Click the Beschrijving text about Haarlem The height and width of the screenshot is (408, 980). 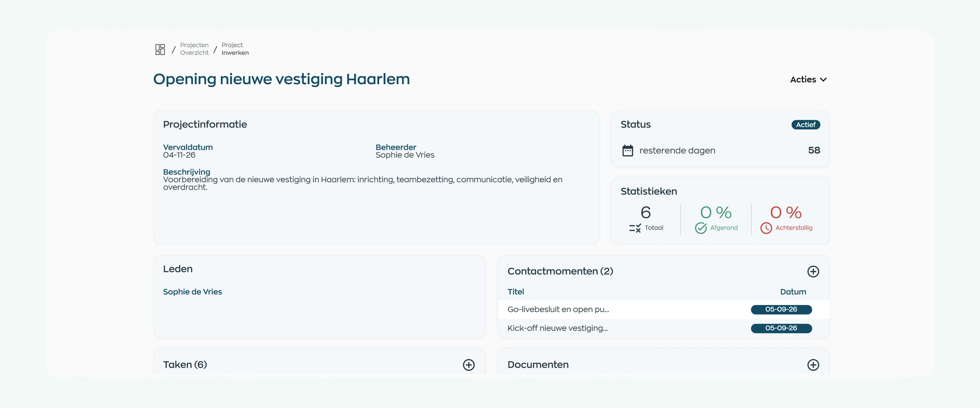(363, 184)
